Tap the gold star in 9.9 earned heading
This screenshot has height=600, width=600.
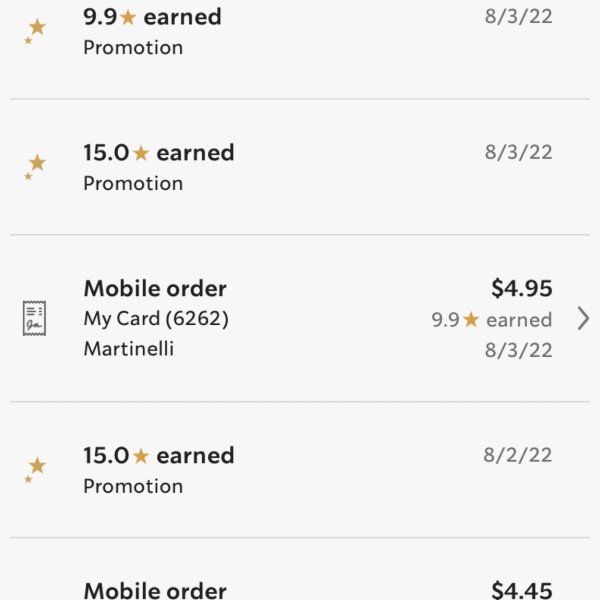tap(128, 18)
